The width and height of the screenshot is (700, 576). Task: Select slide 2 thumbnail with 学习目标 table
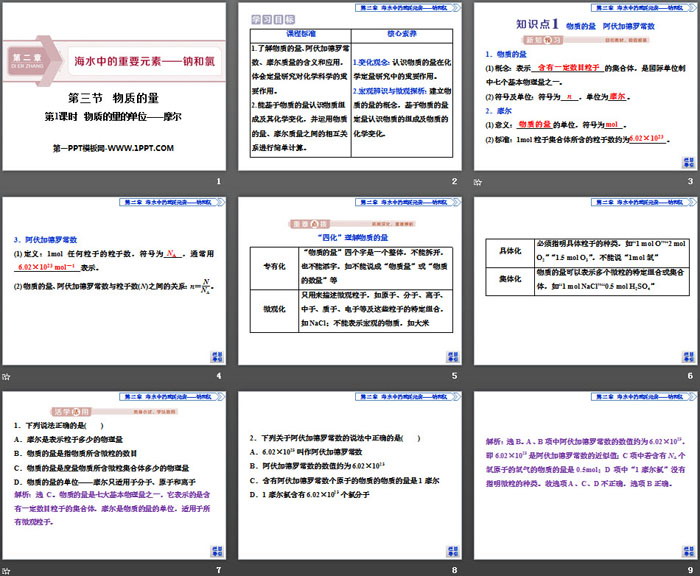pyautogui.click(x=350, y=86)
